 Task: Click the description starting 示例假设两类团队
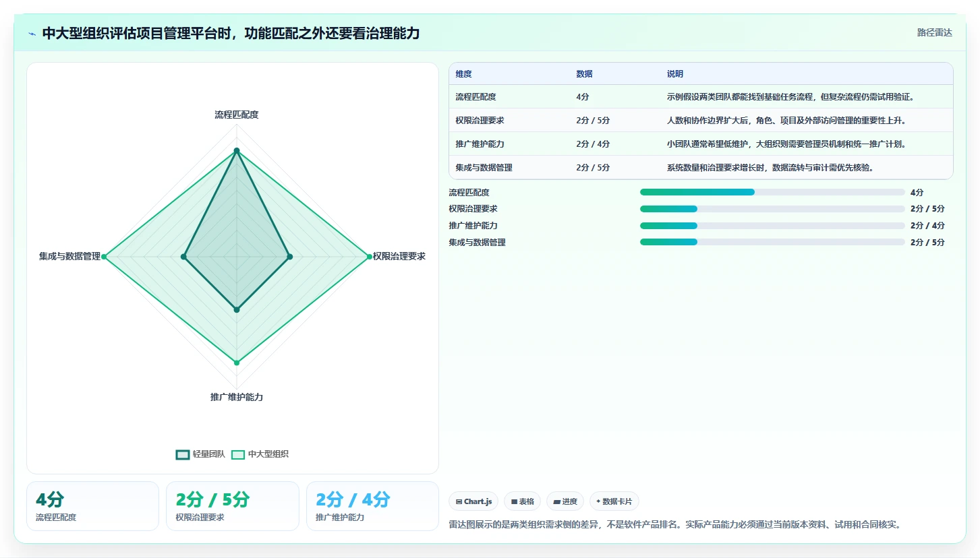790,97
